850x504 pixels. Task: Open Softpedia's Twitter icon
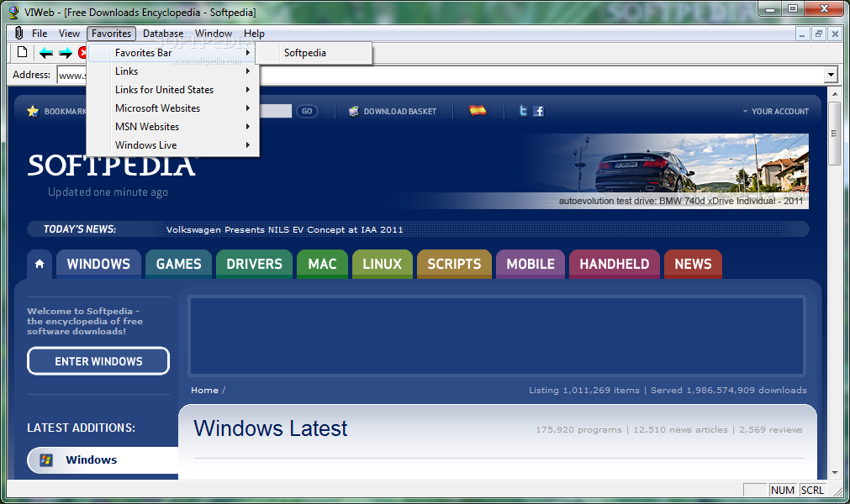point(523,110)
